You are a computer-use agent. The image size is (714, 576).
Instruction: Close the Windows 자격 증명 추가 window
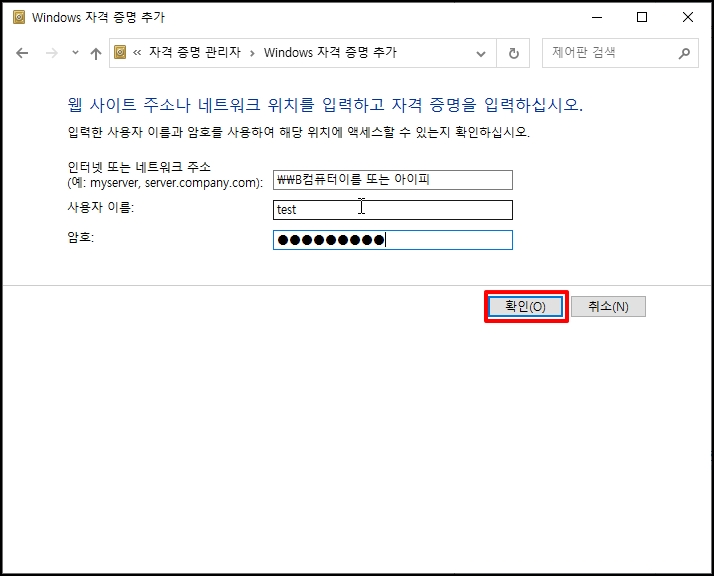(x=688, y=17)
